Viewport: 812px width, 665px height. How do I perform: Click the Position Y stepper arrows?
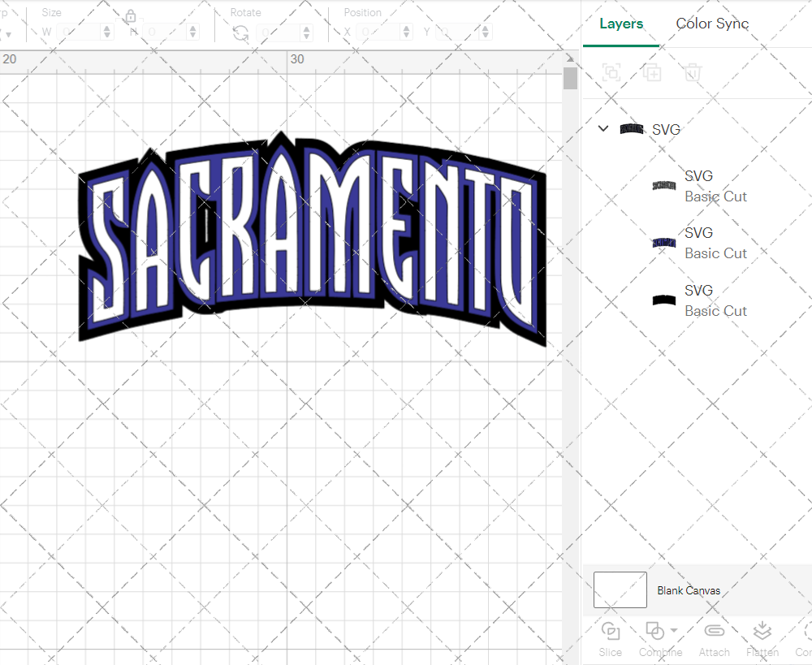(486, 32)
